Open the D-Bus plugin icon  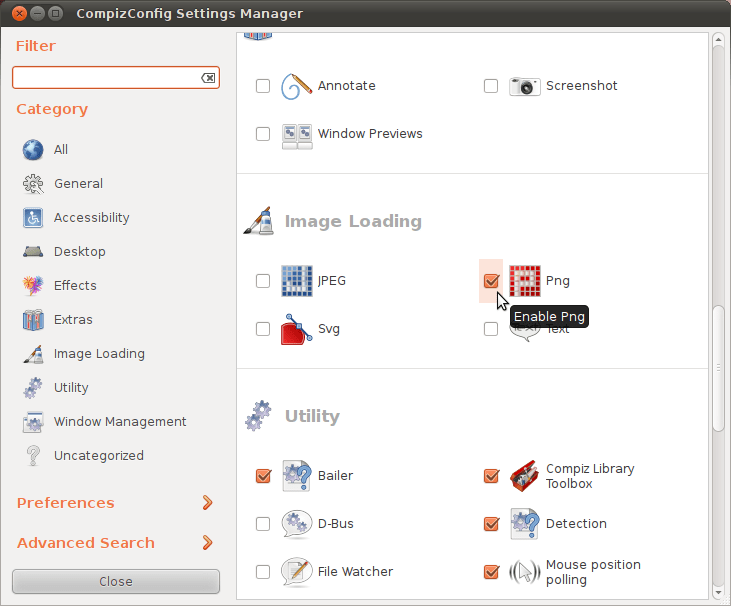point(297,524)
